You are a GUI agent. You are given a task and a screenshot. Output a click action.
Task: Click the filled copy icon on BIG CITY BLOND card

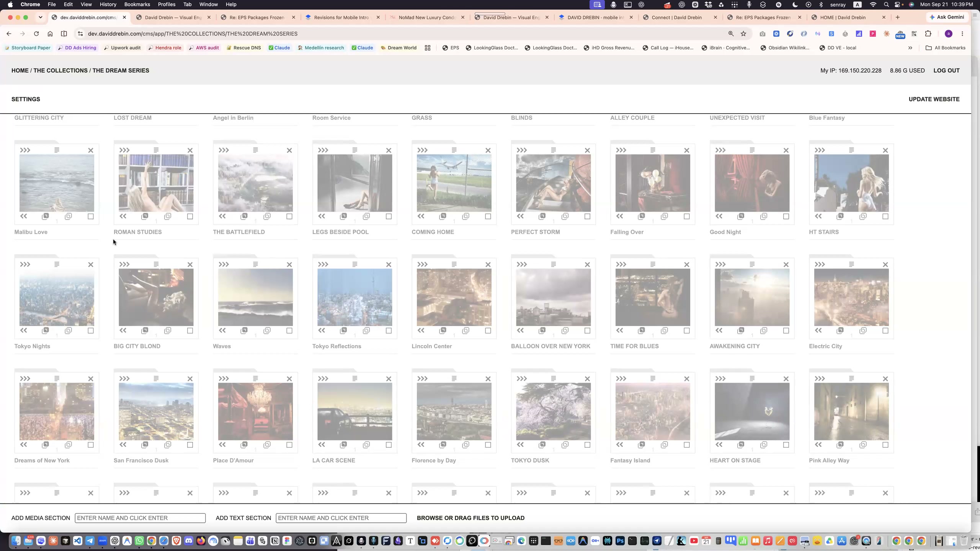click(x=145, y=330)
